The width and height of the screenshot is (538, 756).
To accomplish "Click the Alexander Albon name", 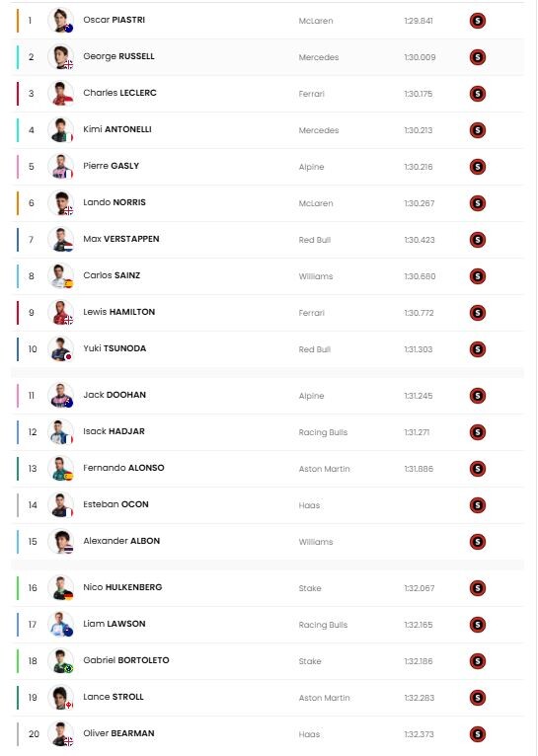I will pos(121,541).
